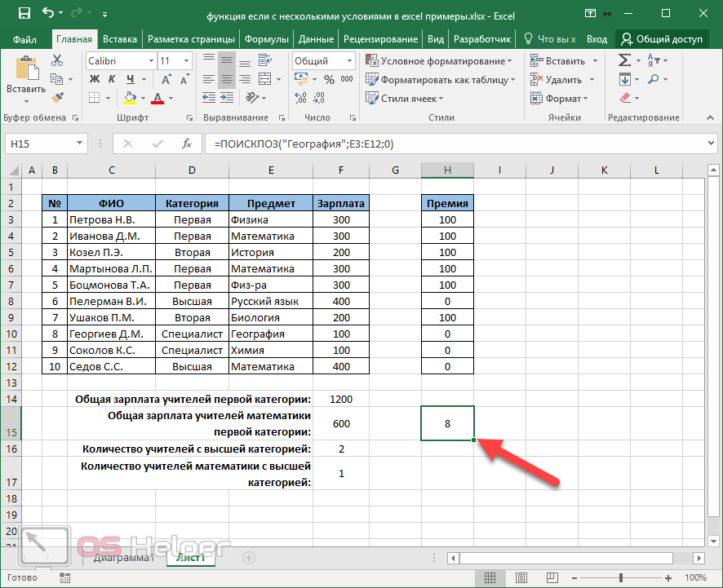The width and height of the screenshot is (723, 588).
Task: Toggle bold formatting
Action: point(95,79)
